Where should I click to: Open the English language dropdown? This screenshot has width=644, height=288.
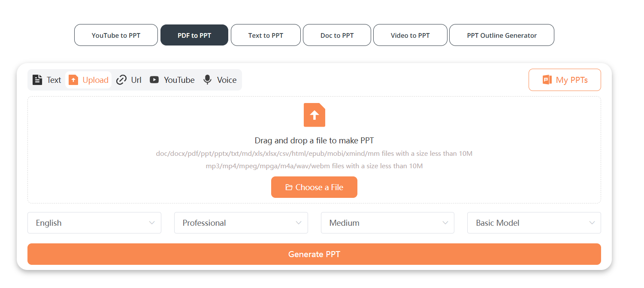(94, 223)
